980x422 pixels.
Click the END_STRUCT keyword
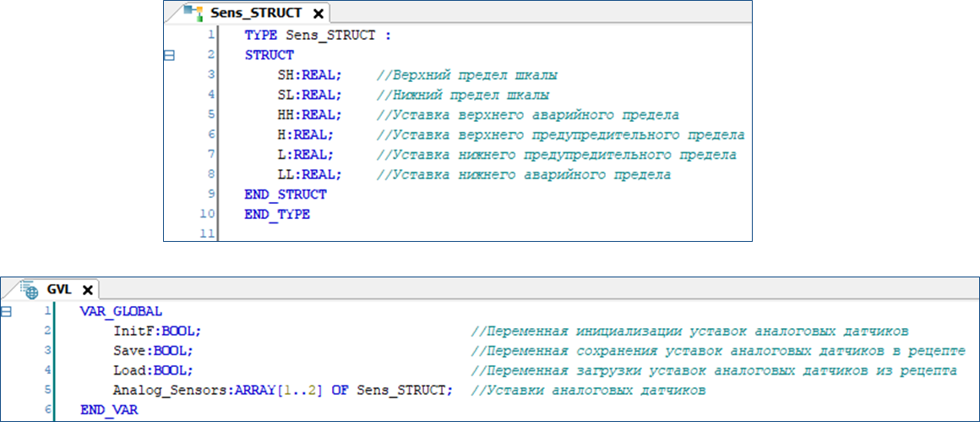click(x=285, y=195)
